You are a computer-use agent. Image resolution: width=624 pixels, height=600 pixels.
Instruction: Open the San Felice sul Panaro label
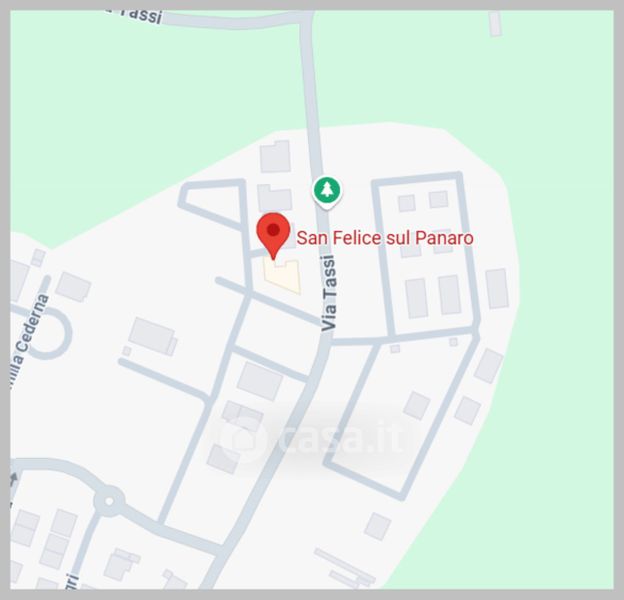pyautogui.click(x=385, y=238)
